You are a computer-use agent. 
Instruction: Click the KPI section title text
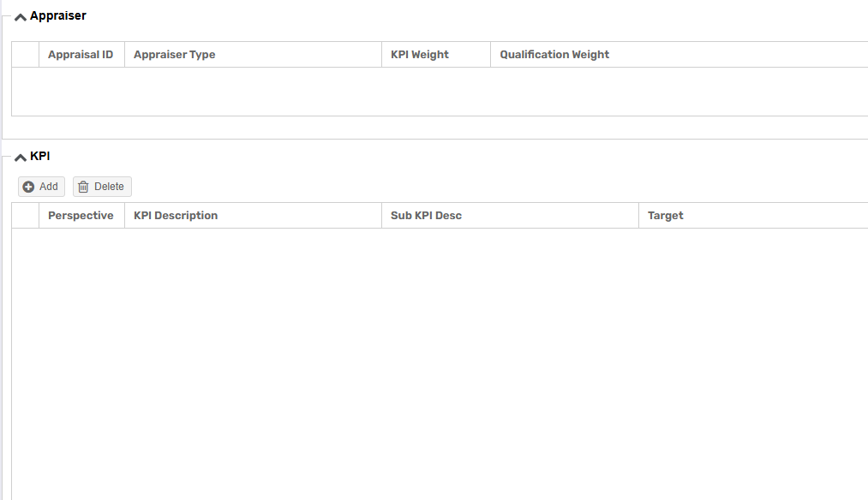point(40,157)
